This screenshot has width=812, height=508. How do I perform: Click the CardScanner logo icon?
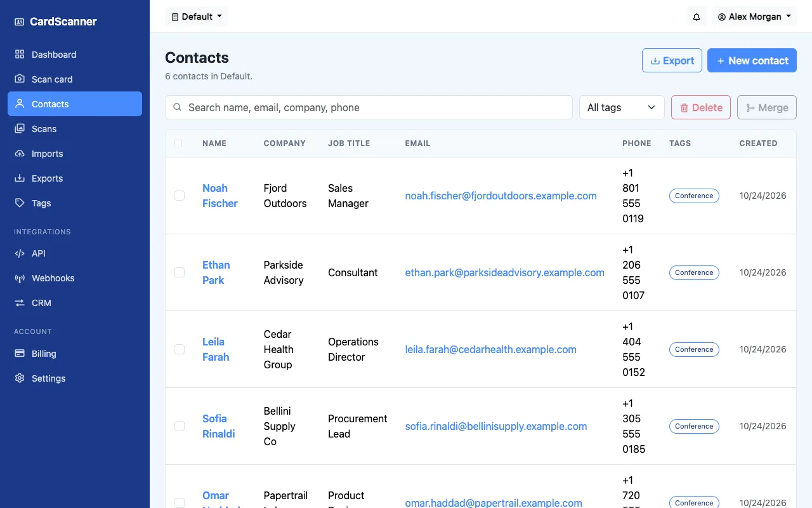[20, 22]
